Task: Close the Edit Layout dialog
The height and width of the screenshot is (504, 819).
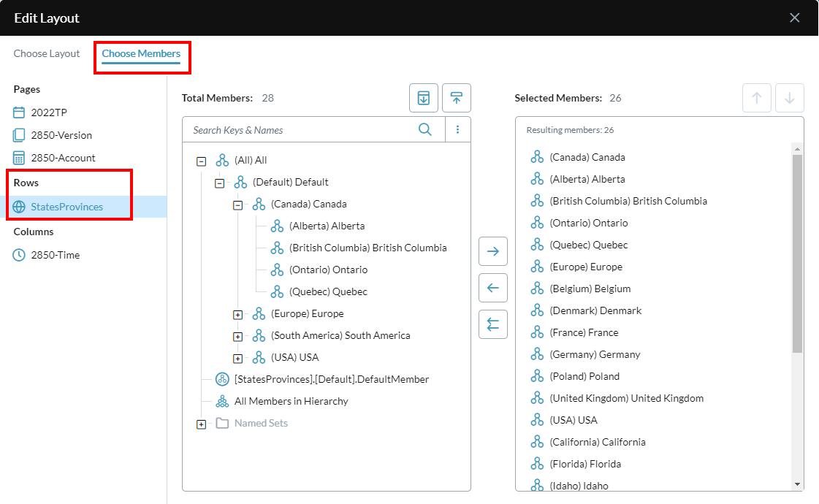Action: click(794, 18)
